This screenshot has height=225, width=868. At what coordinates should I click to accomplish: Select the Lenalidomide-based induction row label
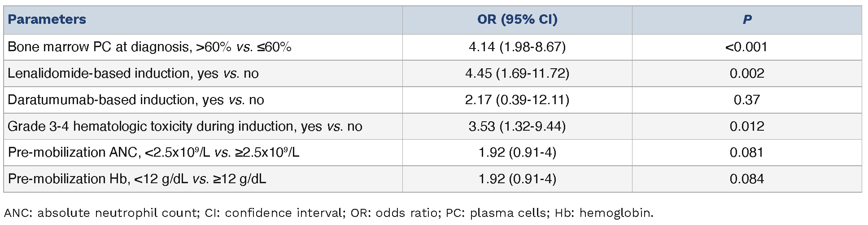tap(133, 74)
